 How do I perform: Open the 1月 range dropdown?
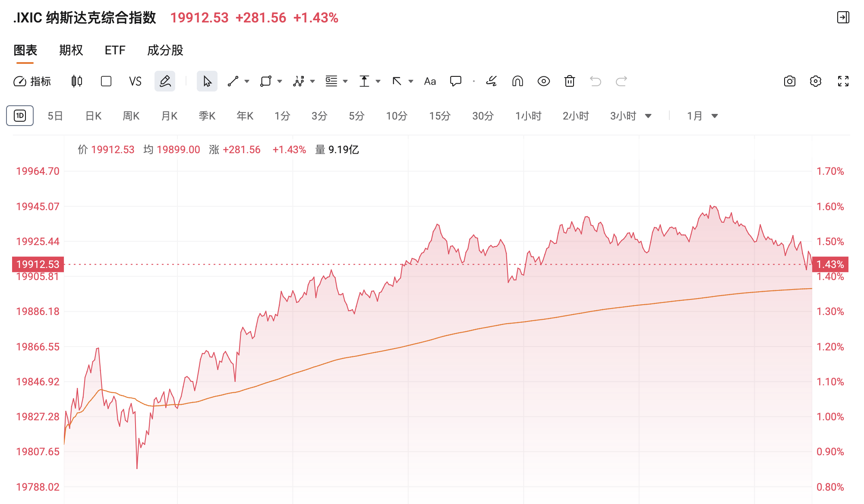coord(703,116)
